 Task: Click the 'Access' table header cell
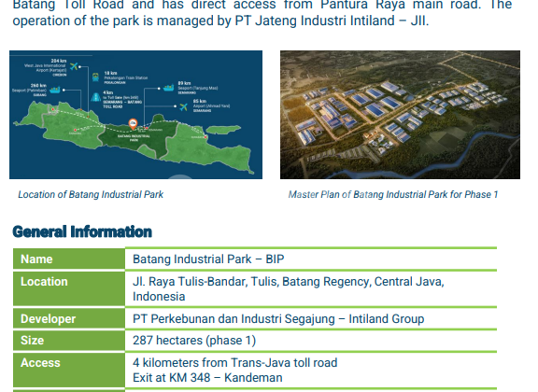click(69, 370)
